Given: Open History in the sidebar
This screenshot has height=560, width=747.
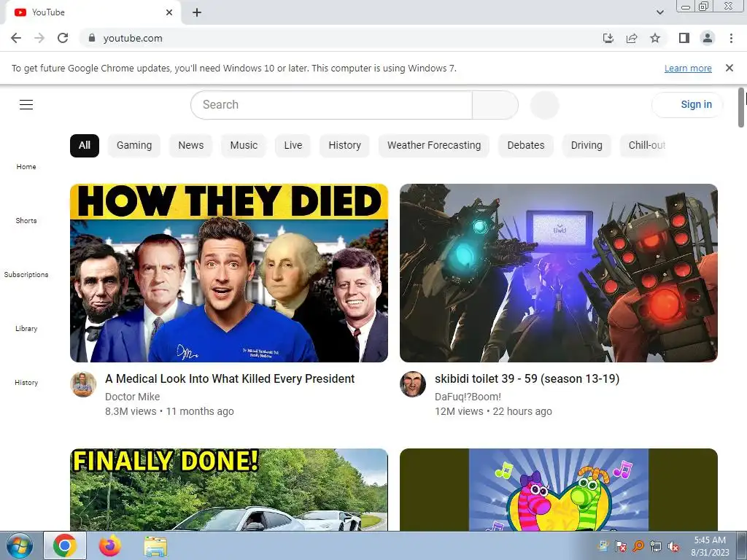Looking at the screenshot, I should click(x=26, y=382).
